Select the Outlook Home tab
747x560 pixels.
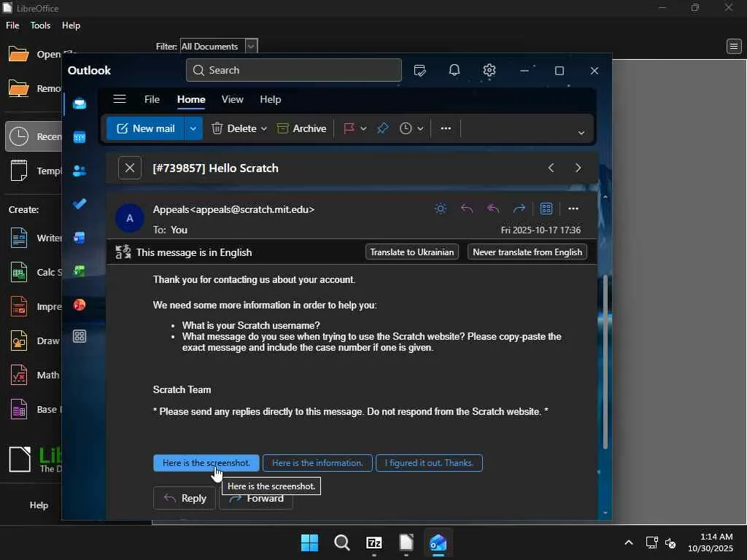191,99
